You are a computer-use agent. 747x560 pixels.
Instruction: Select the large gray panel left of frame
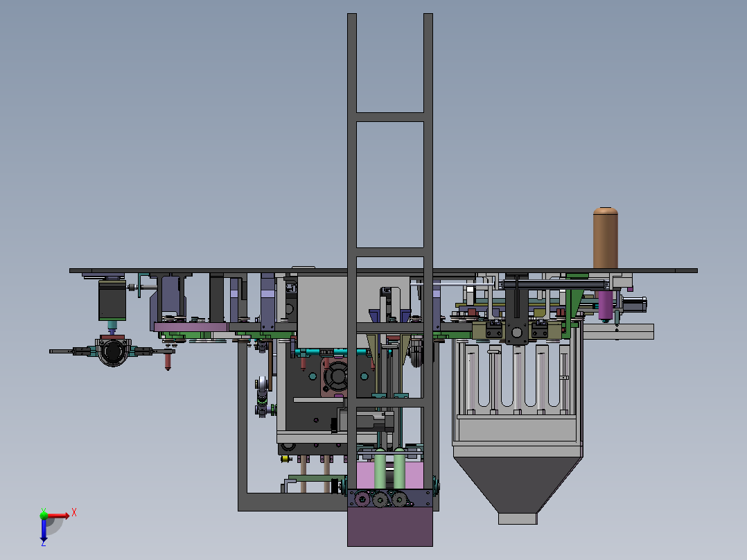[x=322, y=312]
